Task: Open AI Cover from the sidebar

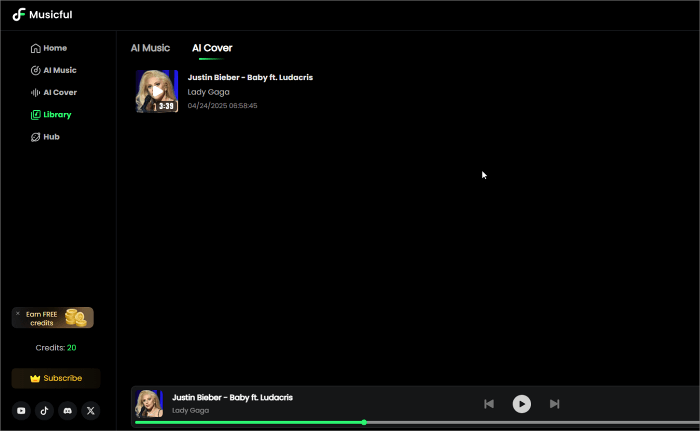Action: click(54, 92)
